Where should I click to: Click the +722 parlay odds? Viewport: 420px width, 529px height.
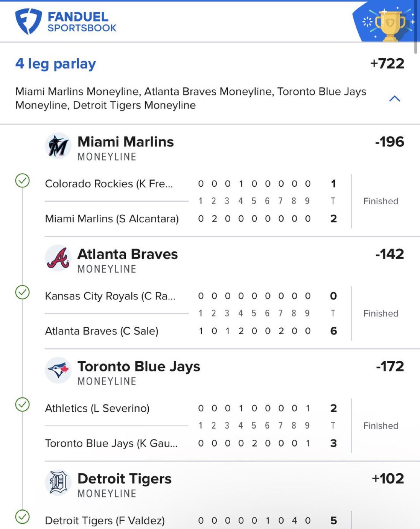387,64
